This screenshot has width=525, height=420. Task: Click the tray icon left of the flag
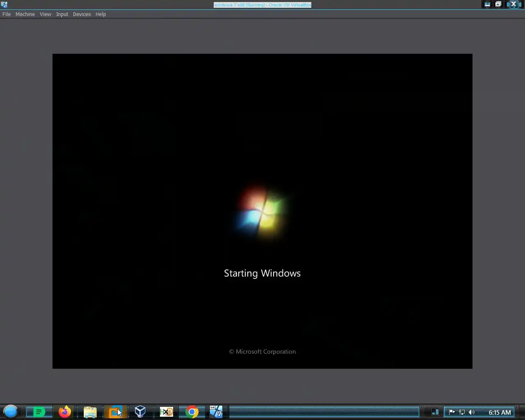(x=435, y=412)
